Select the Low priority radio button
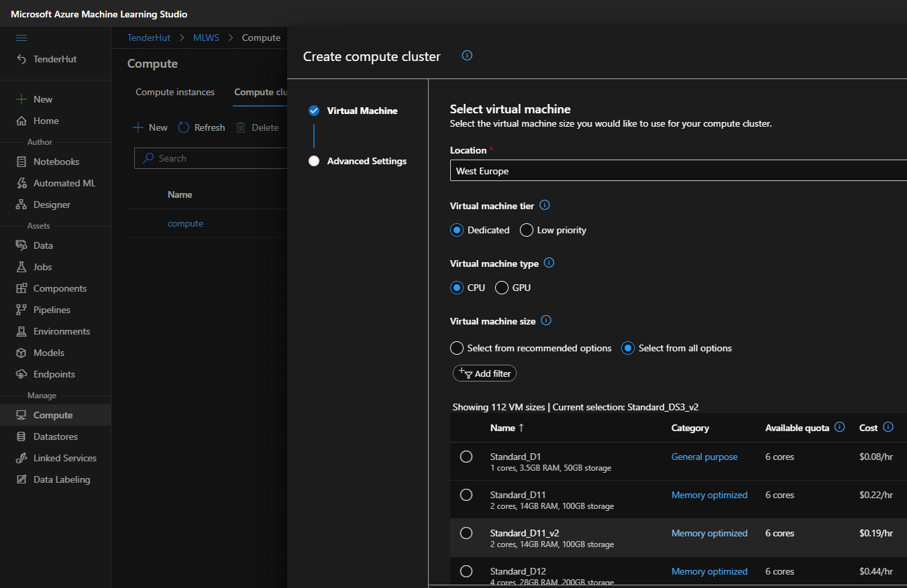This screenshot has width=907, height=588. [527, 230]
